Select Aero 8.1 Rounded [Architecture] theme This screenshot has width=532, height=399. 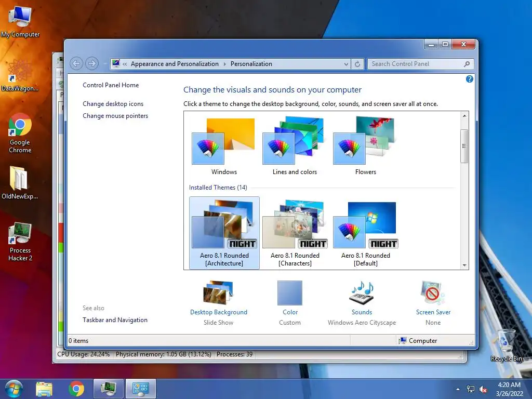tap(224, 233)
